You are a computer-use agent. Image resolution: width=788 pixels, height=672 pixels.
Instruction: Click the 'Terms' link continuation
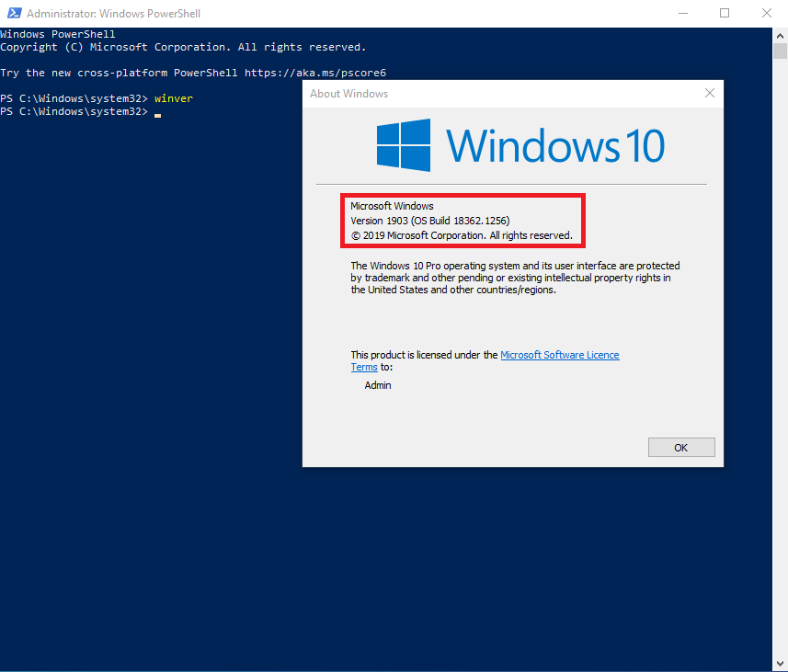pyautogui.click(x=364, y=367)
